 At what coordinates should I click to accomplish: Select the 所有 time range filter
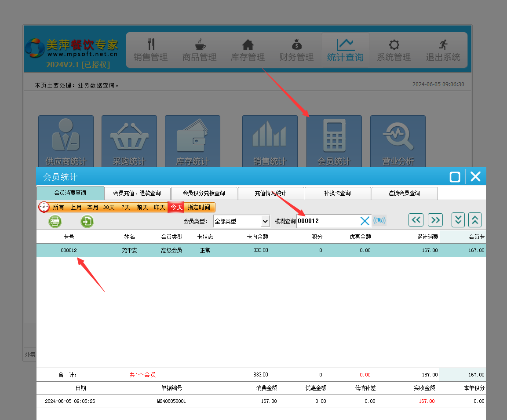coord(58,207)
